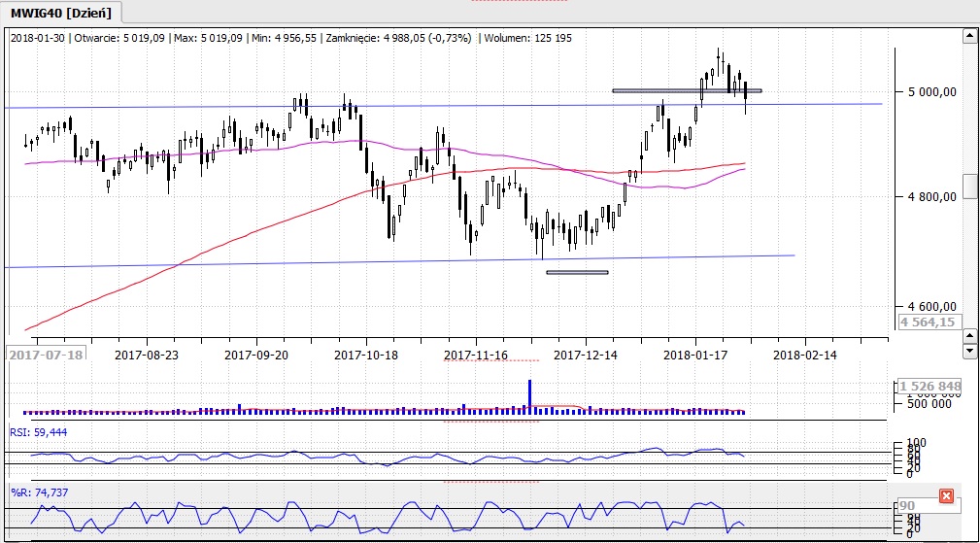980x543 pixels.
Task: Click the scroll down arrow below price axis
Action: (970, 352)
